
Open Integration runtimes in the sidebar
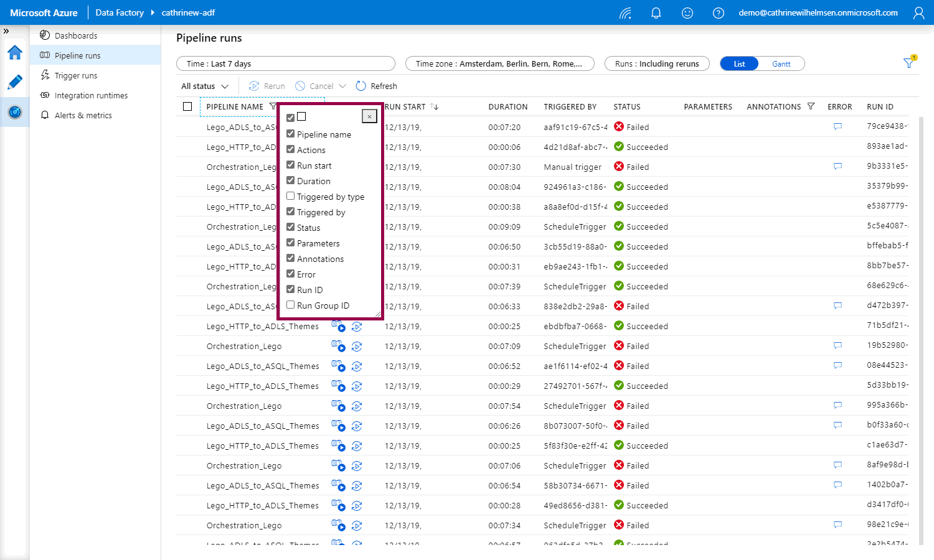[x=91, y=95]
